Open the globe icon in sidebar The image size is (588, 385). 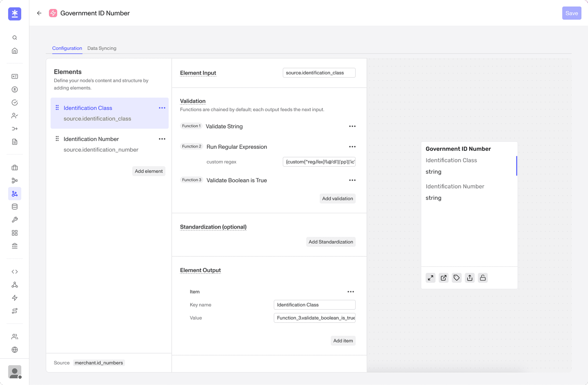point(15,350)
